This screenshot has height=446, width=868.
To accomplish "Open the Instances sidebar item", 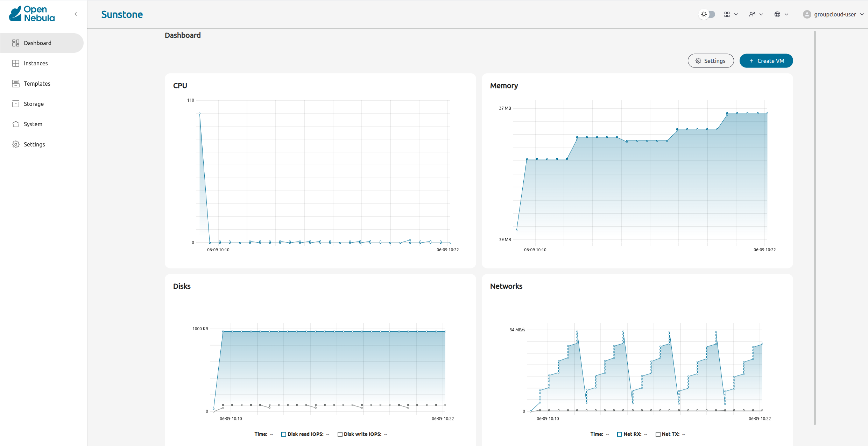I will 36,63.
